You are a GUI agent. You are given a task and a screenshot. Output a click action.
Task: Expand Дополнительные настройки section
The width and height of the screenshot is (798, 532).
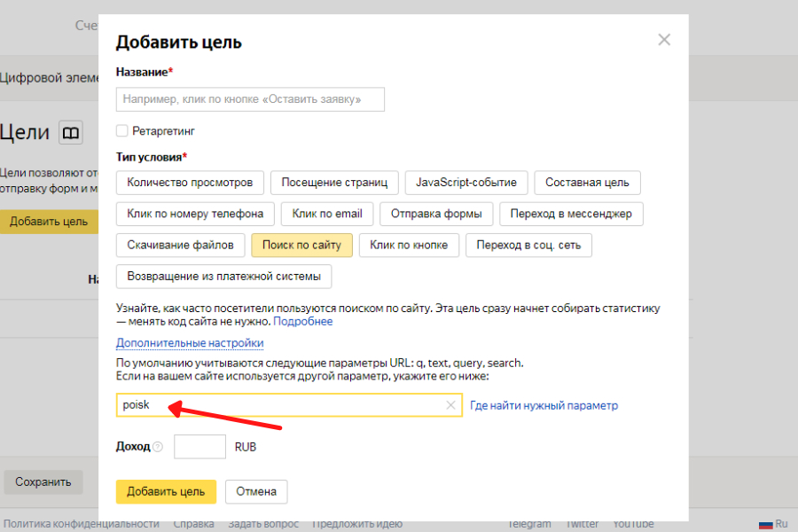(x=190, y=343)
